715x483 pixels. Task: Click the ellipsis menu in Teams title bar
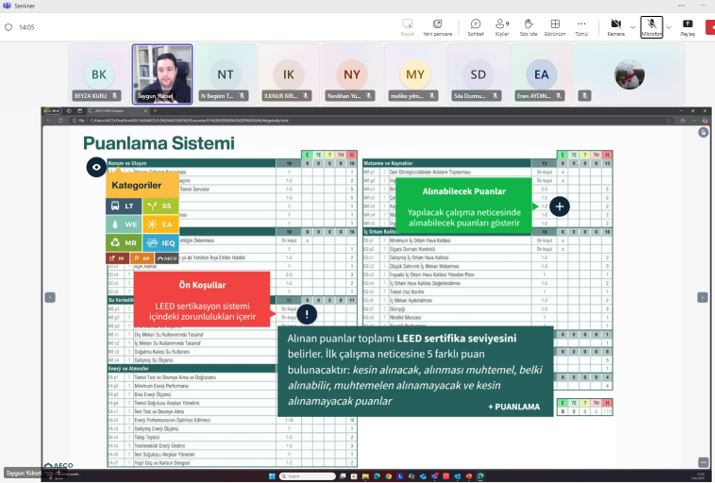pyautogui.click(x=681, y=6)
